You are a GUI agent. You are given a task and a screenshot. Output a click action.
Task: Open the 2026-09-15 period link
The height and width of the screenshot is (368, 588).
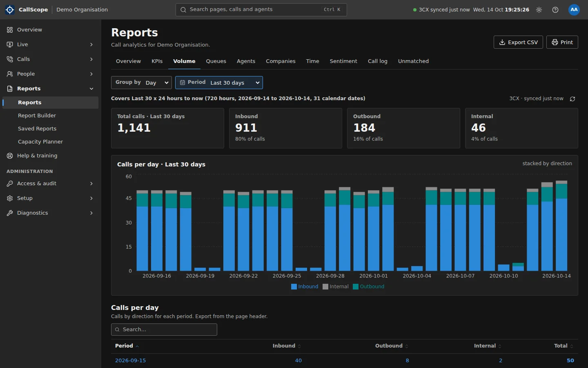click(x=131, y=361)
